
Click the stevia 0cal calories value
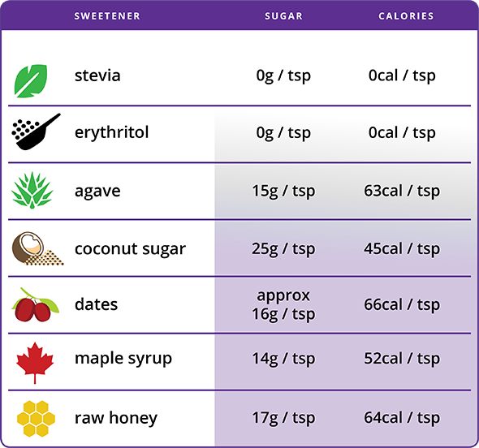pos(402,75)
